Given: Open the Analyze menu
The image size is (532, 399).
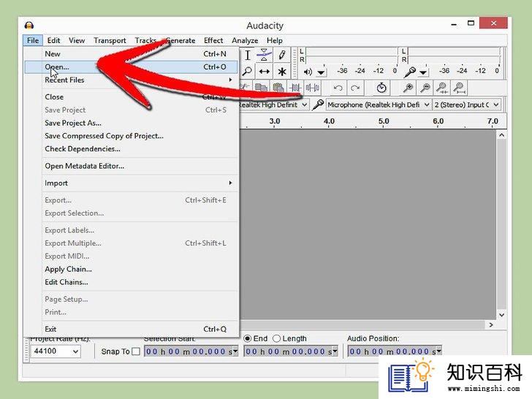Looking at the screenshot, I should pyautogui.click(x=245, y=40).
